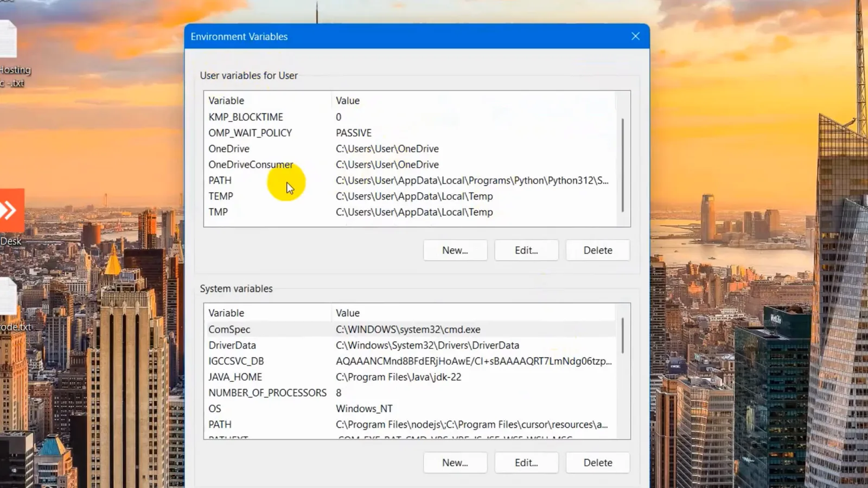
Task: Click the User variables list scrollbar
Action: [623, 165]
